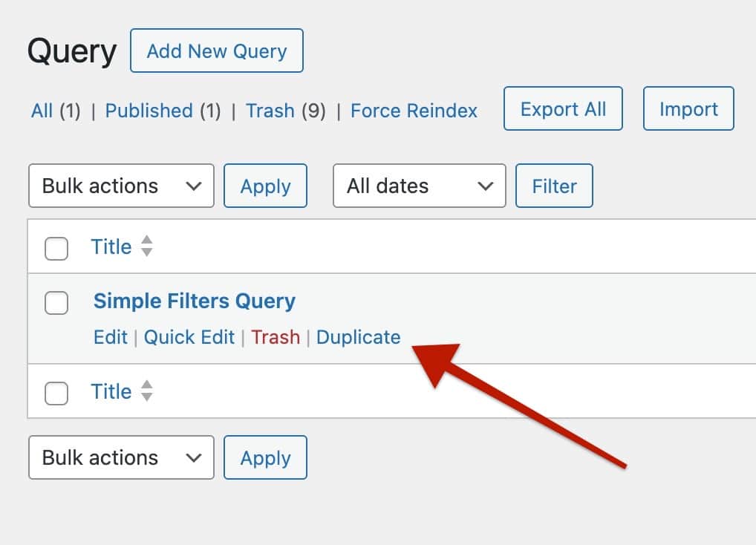Viewport: 756px width, 545px height.
Task: Duplicate the Simple Filters Query
Action: (x=358, y=336)
